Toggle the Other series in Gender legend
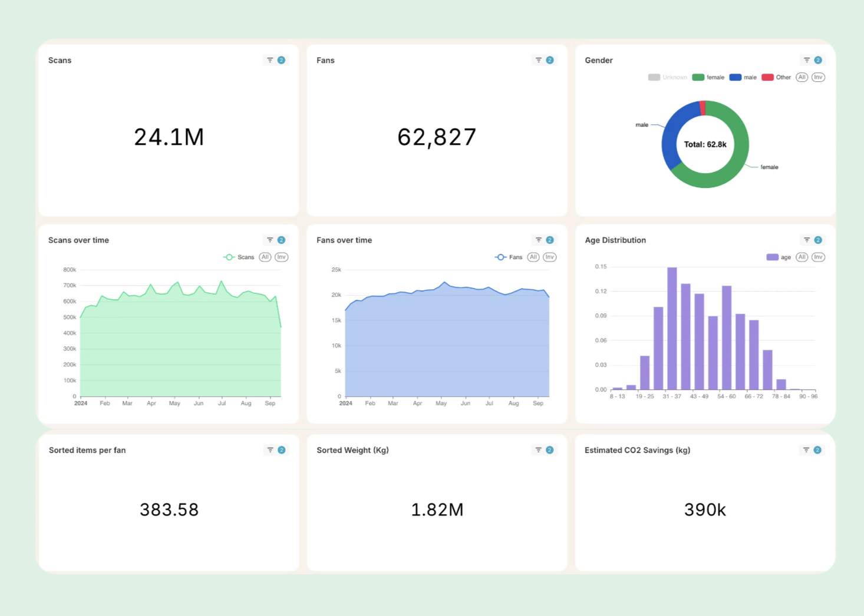The width and height of the screenshot is (864, 616). pos(776,77)
